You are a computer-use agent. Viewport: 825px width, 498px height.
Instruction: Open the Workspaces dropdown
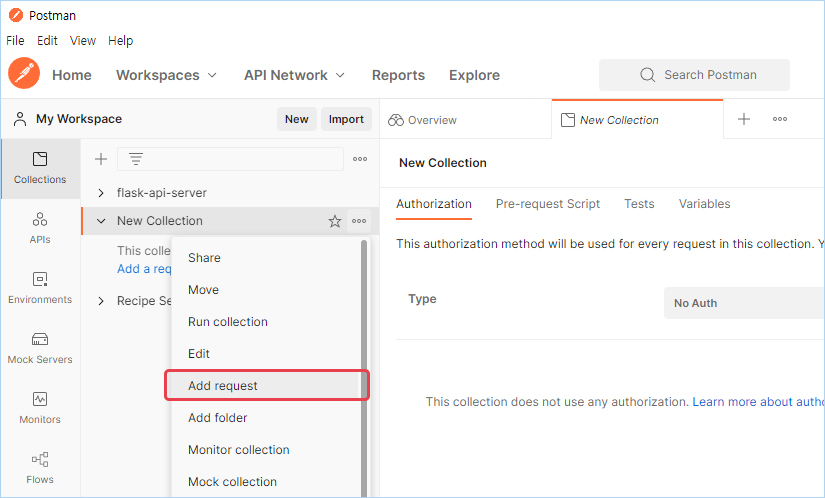coord(166,75)
